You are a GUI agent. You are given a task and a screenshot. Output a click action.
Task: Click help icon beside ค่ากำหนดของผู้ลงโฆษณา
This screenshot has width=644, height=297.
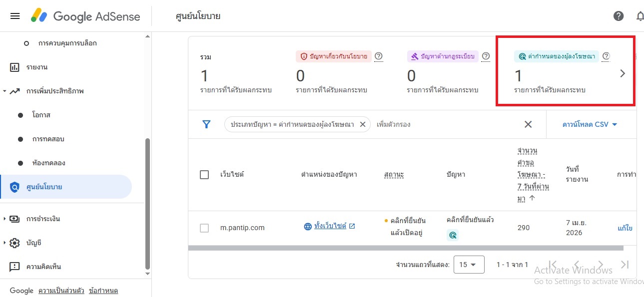pos(606,56)
